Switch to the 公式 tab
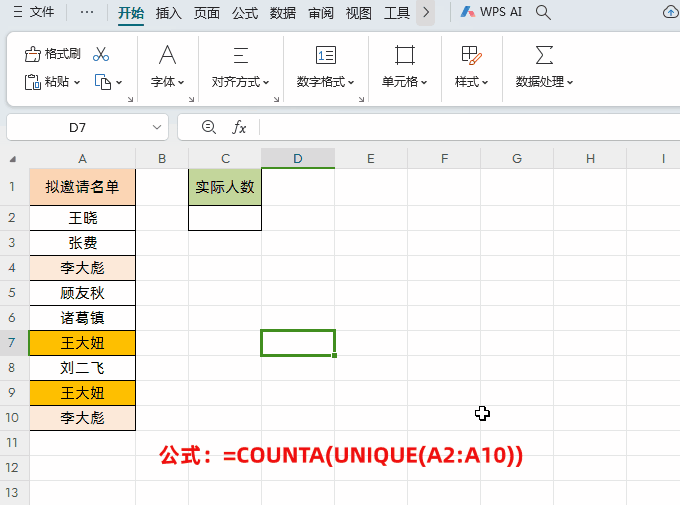This screenshot has width=680, height=505. (245, 13)
